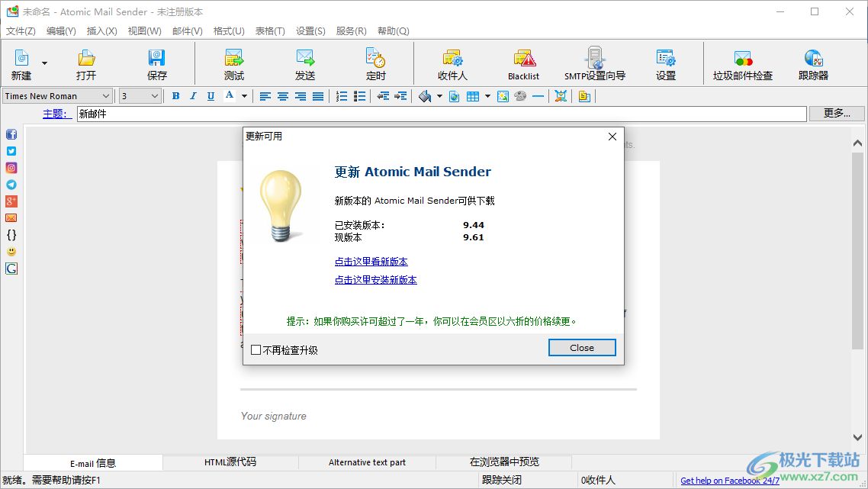The height and width of the screenshot is (489, 868).
Task: Open the 文件(Z) menu
Action: click(21, 31)
